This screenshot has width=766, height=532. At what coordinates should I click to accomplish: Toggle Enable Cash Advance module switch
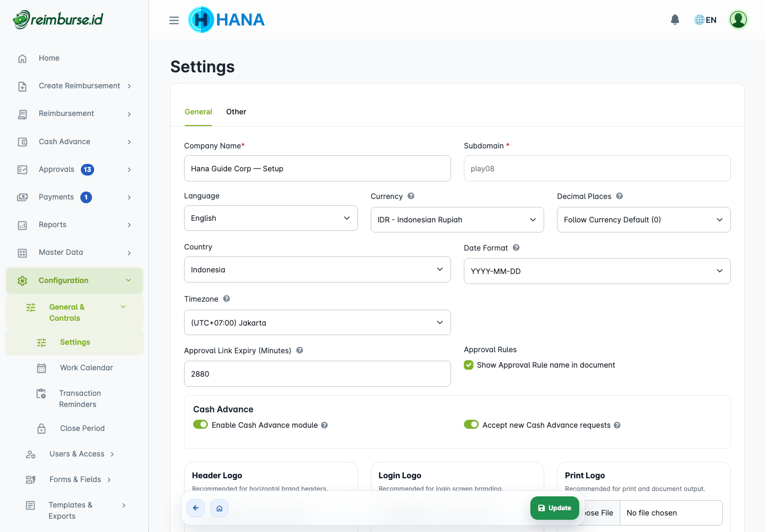click(201, 425)
